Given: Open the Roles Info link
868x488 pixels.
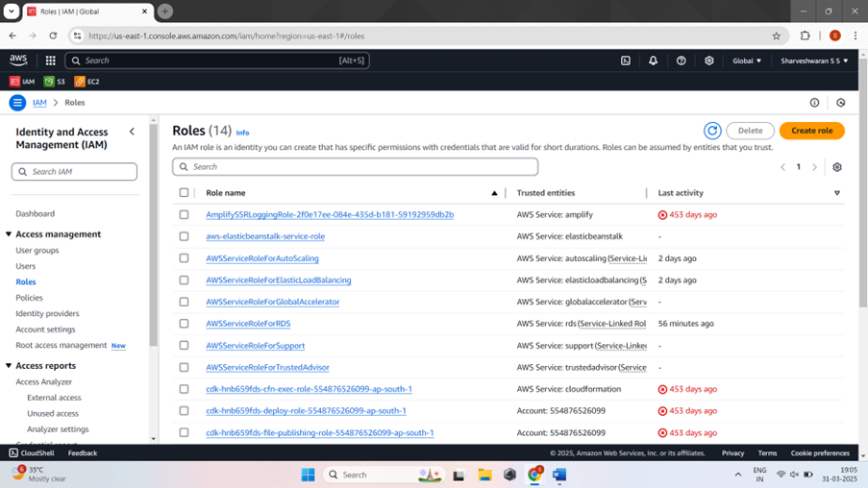Looking at the screenshot, I should click(x=242, y=133).
